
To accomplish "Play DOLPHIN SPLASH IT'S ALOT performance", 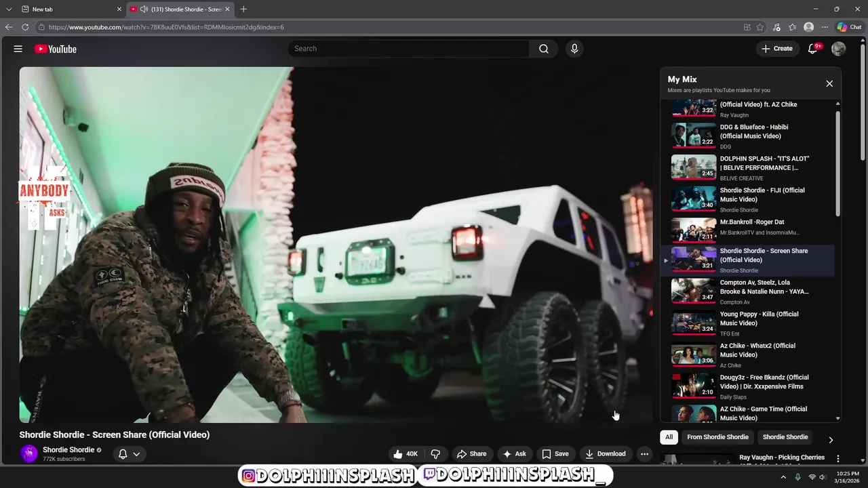I will (748, 168).
